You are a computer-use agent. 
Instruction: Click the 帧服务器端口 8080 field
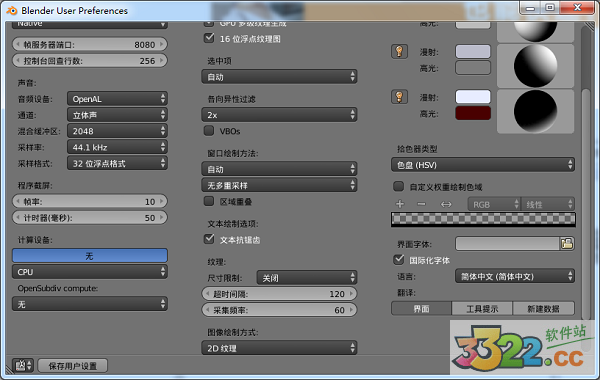point(90,44)
